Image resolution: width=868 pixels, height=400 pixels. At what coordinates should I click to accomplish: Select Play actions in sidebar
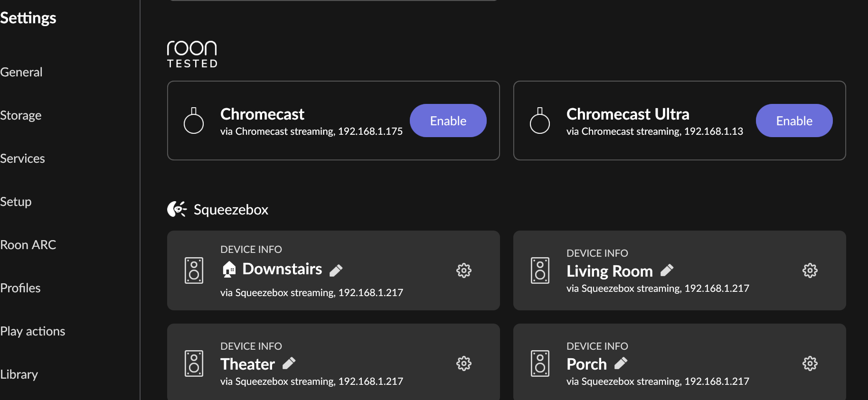coord(33,331)
